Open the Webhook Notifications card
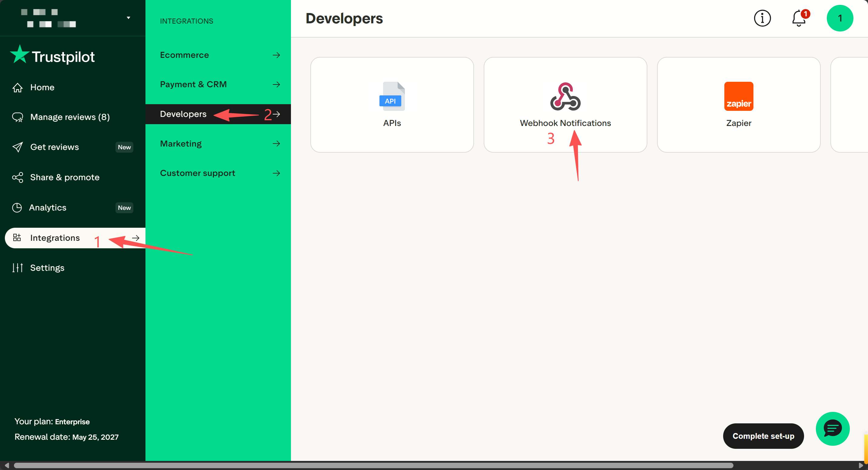 [x=565, y=105]
